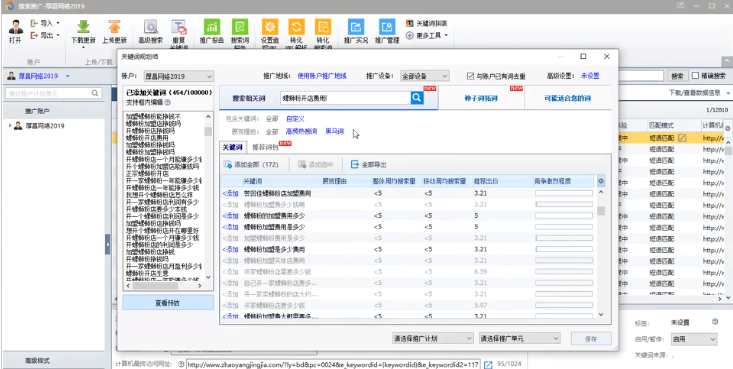Click the blue button below the added-keywords list

click(168, 303)
